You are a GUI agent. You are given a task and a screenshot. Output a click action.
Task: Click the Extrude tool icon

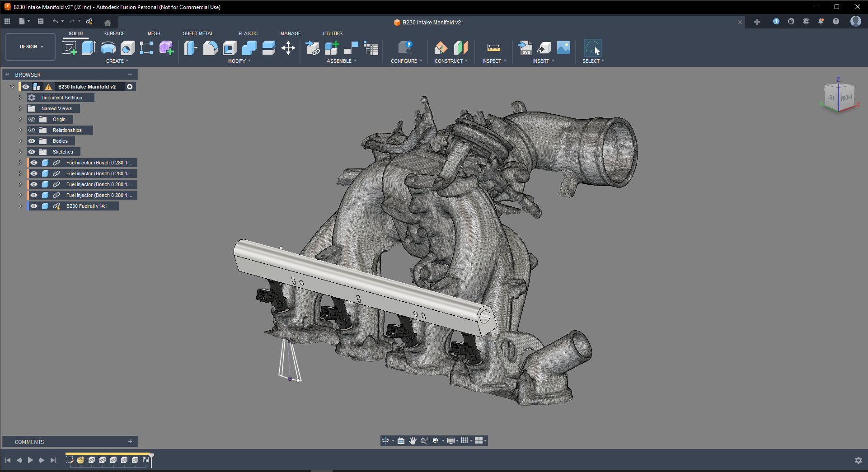click(x=89, y=47)
